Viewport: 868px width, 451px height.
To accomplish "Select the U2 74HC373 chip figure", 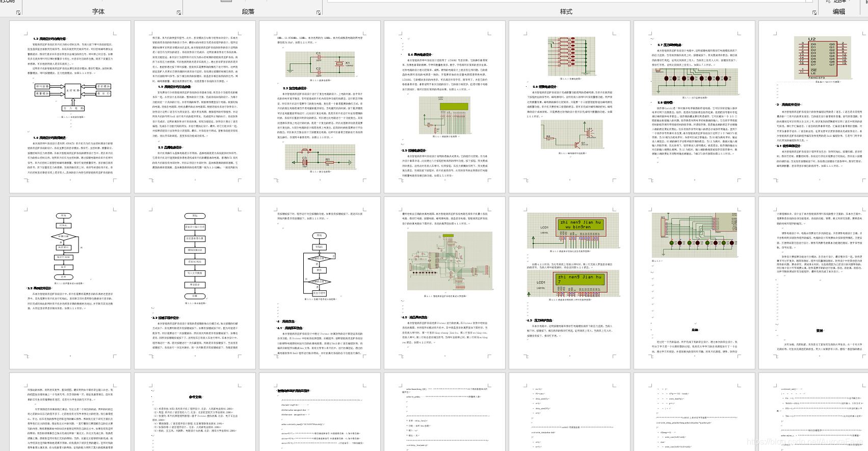I will (x=823, y=58).
